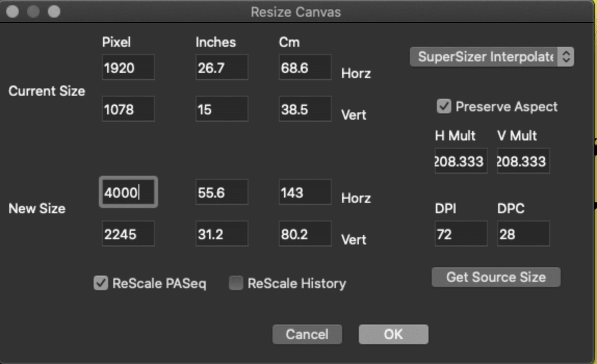Screen dimensions: 597x364
Task: Select the DPC field showing 28
Action: pos(524,234)
